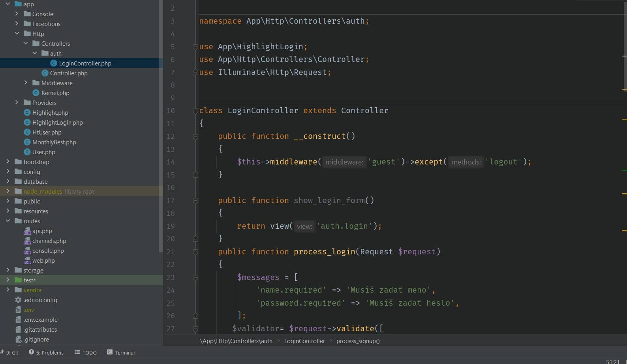Click the project tree vertical scrollbar

pos(160,126)
